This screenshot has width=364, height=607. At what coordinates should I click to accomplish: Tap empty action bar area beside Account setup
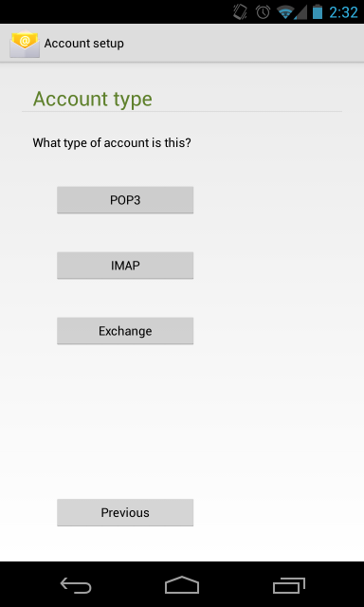point(244,44)
